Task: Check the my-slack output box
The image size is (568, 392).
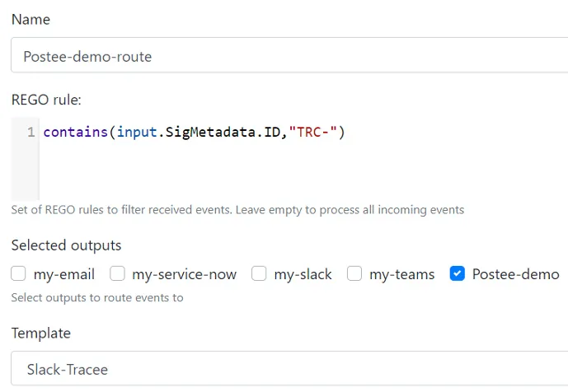Action: [x=259, y=273]
